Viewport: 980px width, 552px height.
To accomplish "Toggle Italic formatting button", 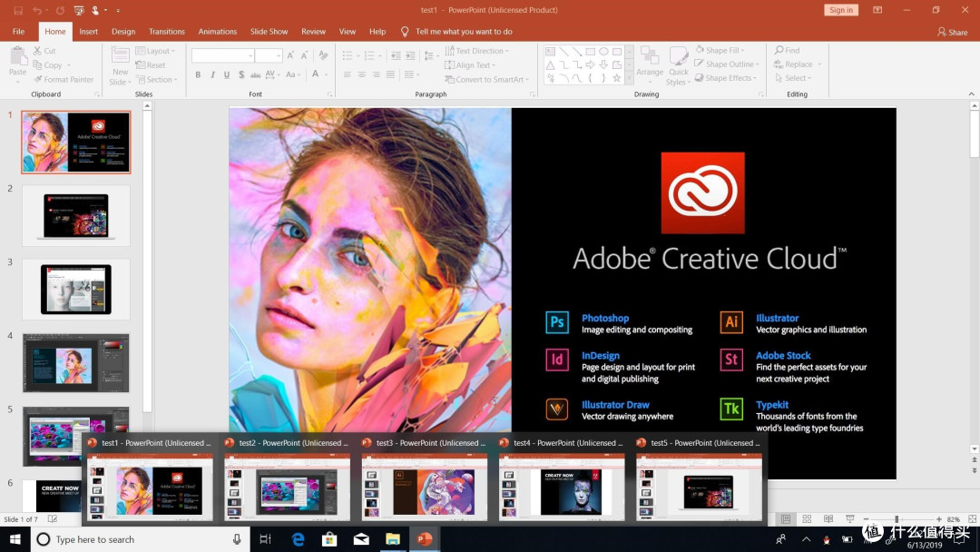I will coord(212,74).
